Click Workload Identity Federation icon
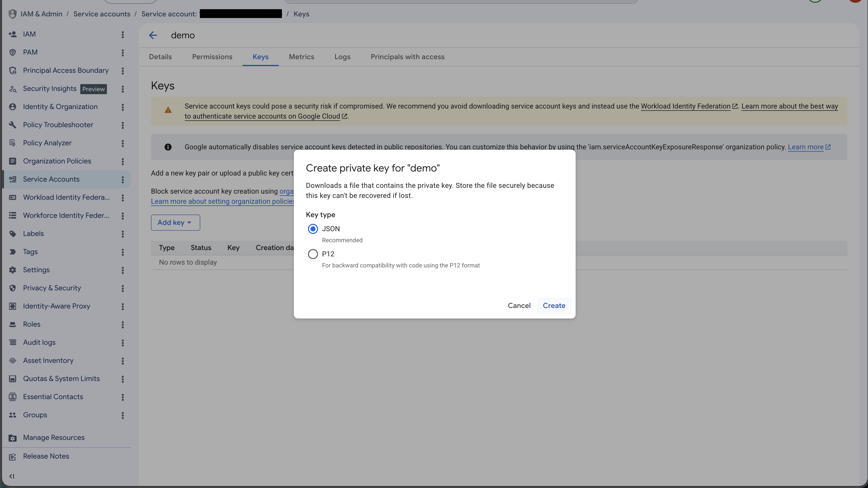Screen dimensions: 868x488 click(x=13, y=198)
